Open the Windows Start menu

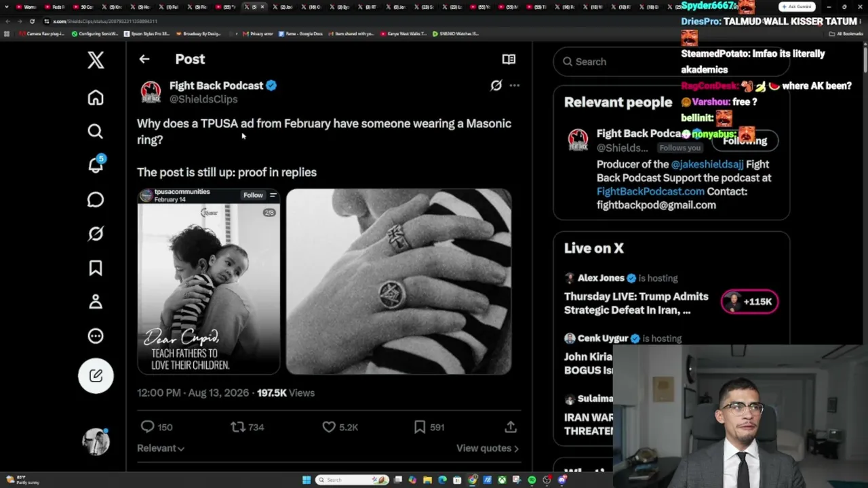[x=307, y=480]
